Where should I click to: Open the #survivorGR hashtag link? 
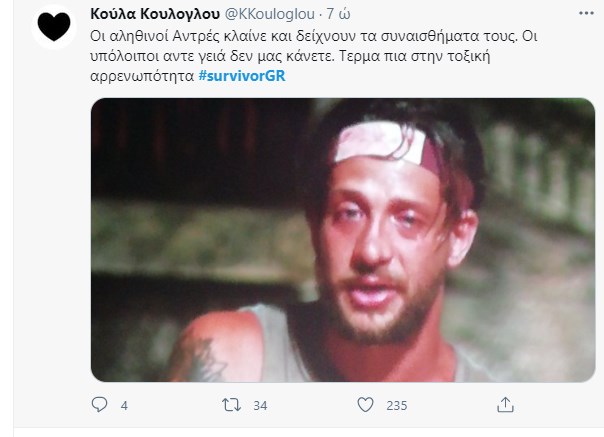pyautogui.click(x=242, y=76)
